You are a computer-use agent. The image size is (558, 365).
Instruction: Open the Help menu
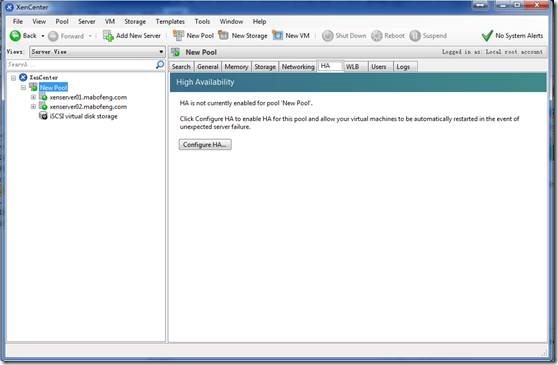click(259, 21)
